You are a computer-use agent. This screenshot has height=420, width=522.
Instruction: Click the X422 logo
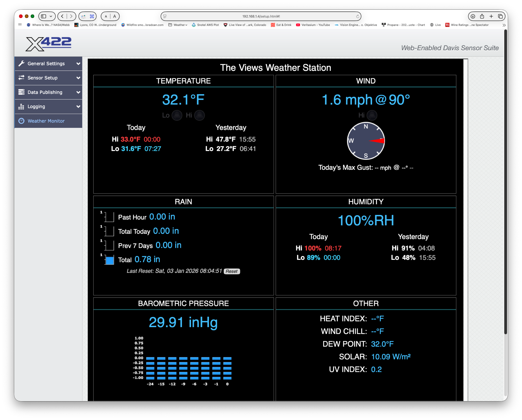[48, 44]
